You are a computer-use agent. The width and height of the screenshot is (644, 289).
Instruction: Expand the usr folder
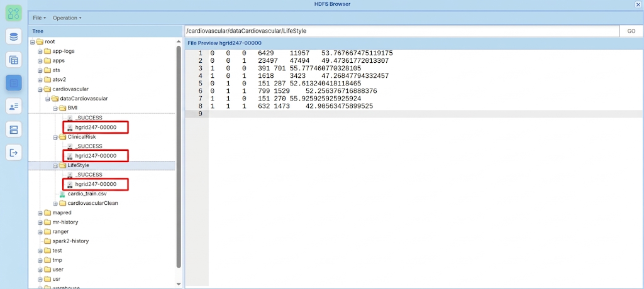[40, 279]
